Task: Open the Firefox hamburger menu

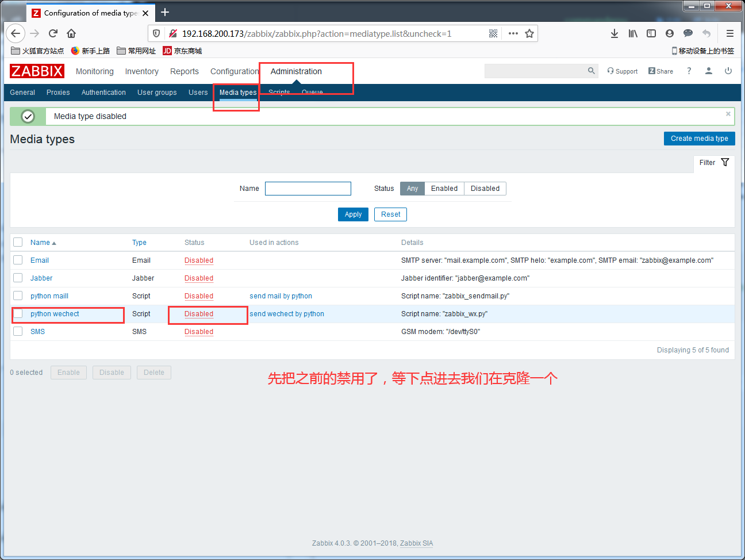Action: point(730,33)
